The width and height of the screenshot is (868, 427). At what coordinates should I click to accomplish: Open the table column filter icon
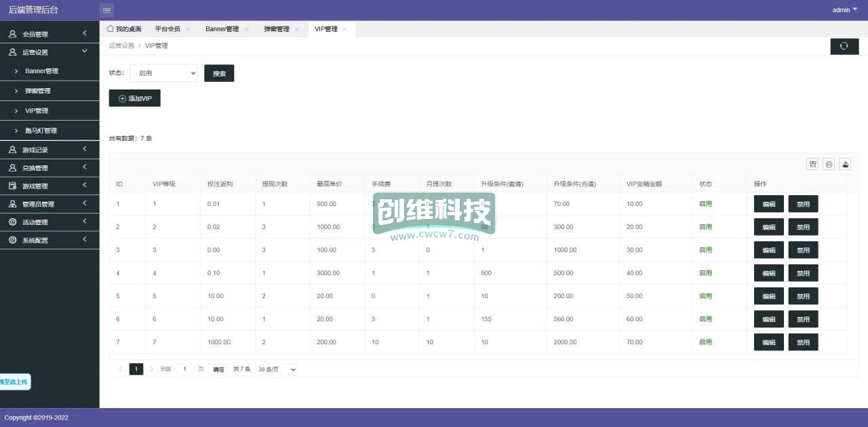pos(812,164)
